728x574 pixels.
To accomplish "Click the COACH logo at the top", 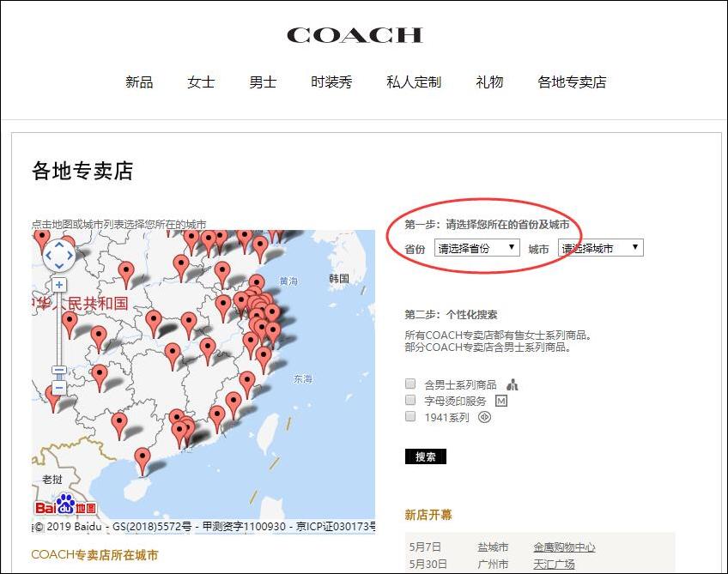I will click(x=355, y=35).
